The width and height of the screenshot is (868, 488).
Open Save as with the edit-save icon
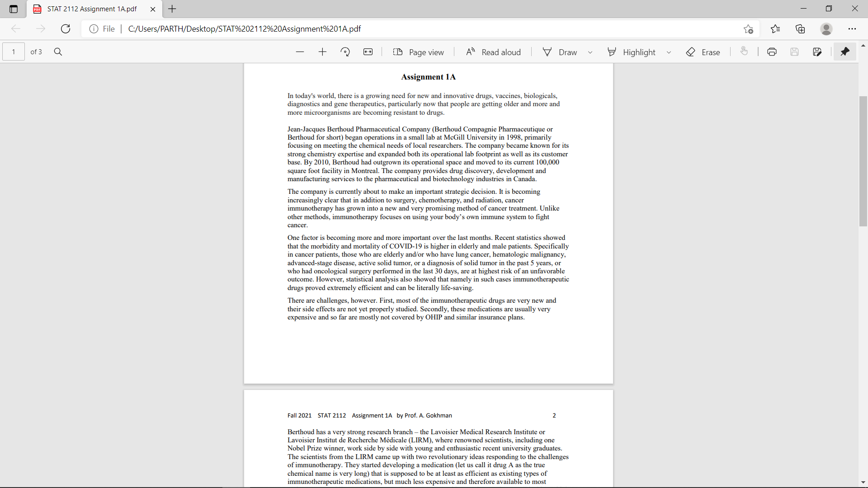(x=818, y=52)
